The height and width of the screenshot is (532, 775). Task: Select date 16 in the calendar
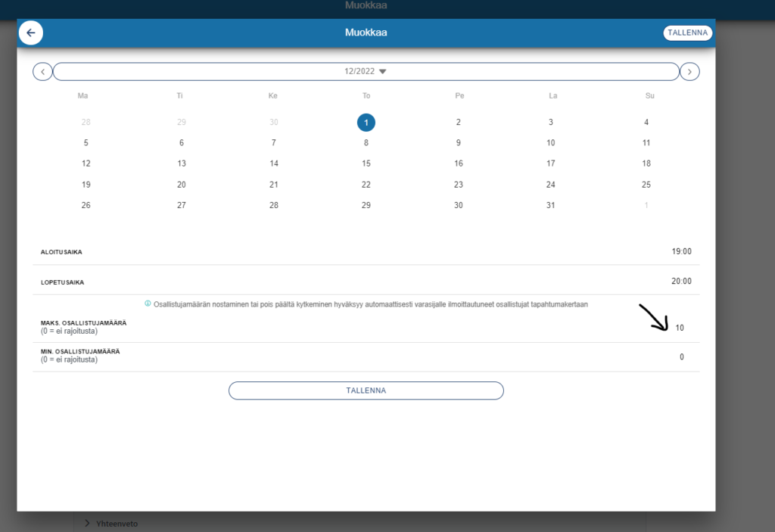458,163
